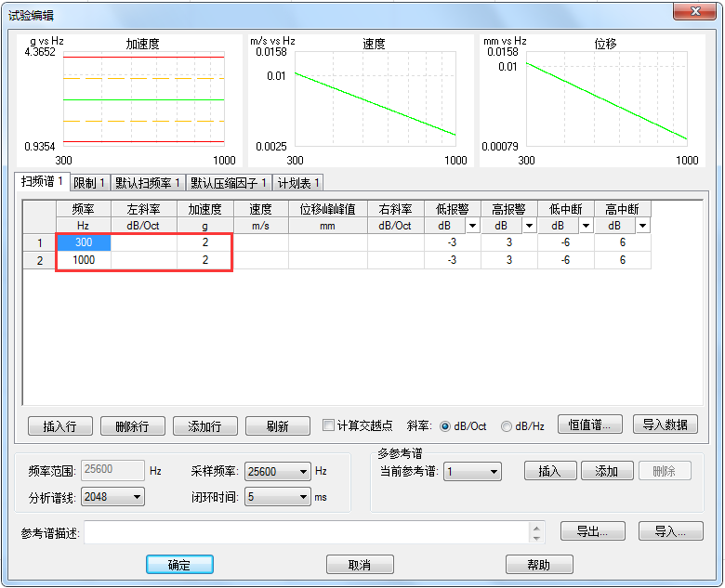
Task: Click the 删除行 button
Action: point(133,425)
